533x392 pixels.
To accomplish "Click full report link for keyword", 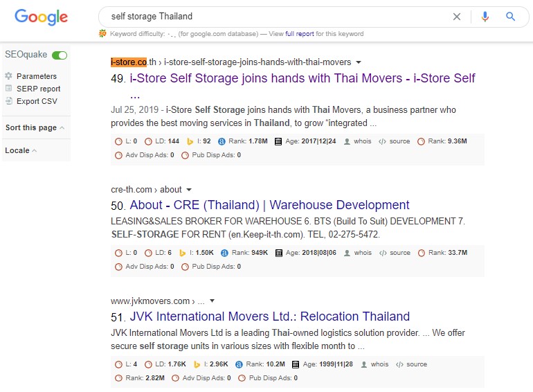I will coord(300,34).
